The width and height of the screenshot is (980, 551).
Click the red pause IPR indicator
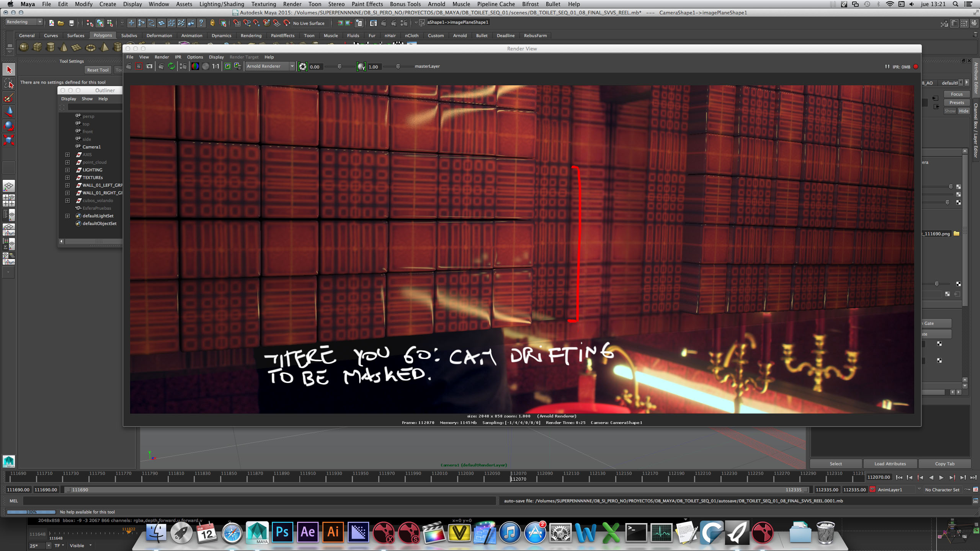(916, 67)
